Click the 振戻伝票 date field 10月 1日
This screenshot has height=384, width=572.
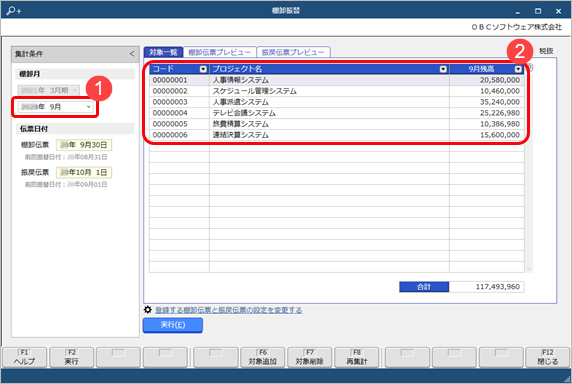point(84,172)
